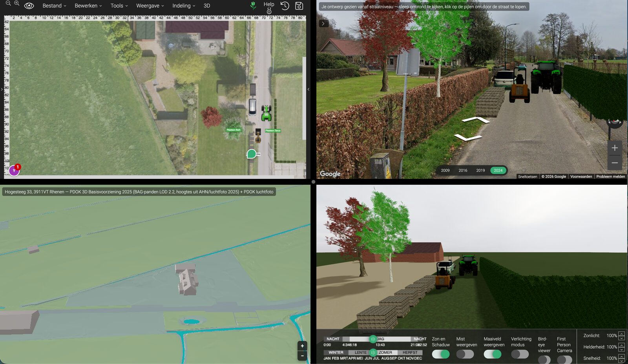This screenshot has height=364, width=628.
Task: Click the time of day slider handle
Action: pos(372,339)
